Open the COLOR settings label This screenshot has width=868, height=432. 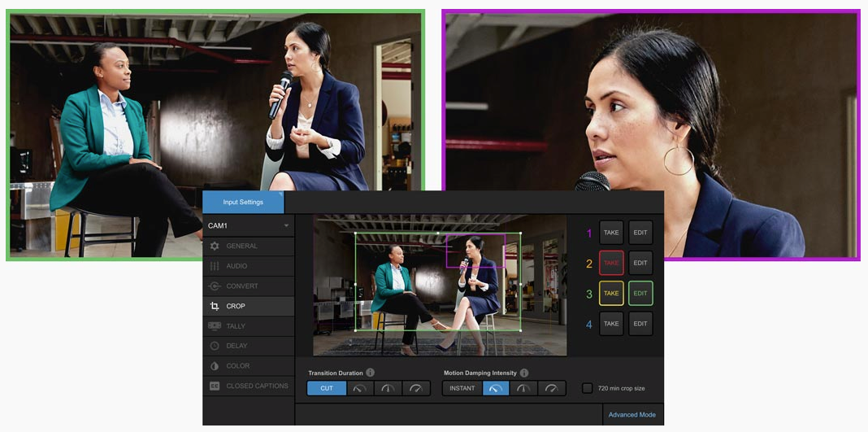coord(238,365)
